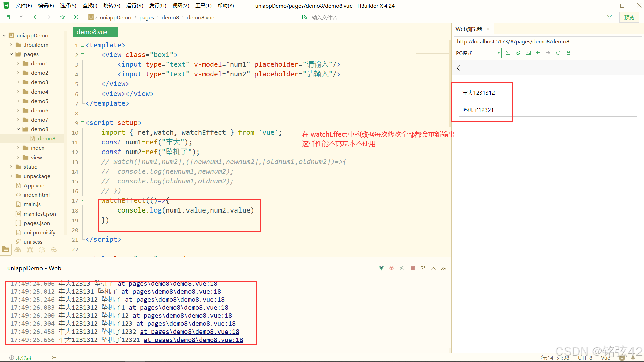This screenshot has width=644, height=362.
Task: Open last demo8.vue:18 console log link
Action: click(194, 340)
